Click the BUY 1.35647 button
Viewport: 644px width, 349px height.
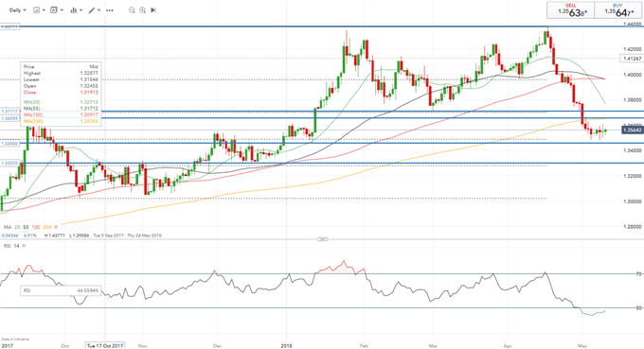[618, 10]
